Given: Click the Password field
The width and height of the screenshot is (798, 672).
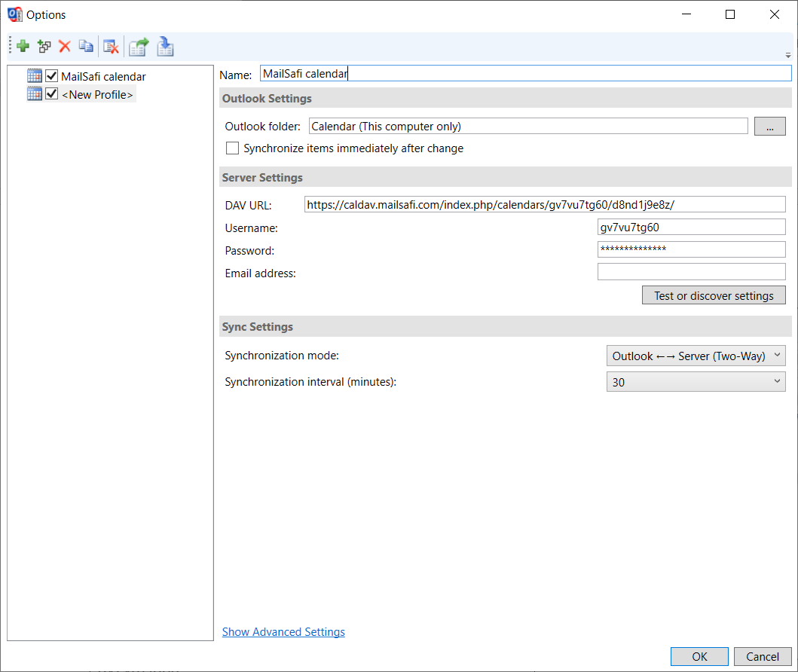Looking at the screenshot, I should coord(691,249).
